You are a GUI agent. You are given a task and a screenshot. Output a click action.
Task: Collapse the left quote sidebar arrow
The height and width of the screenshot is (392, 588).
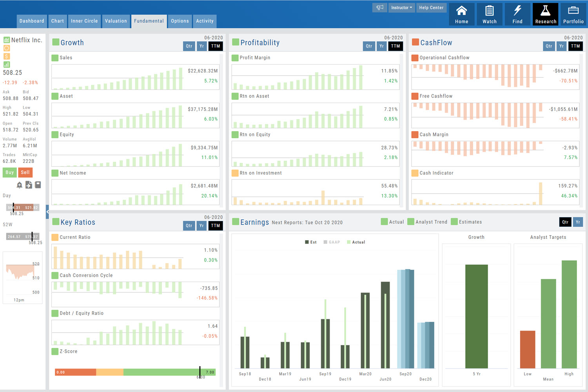[x=47, y=211]
